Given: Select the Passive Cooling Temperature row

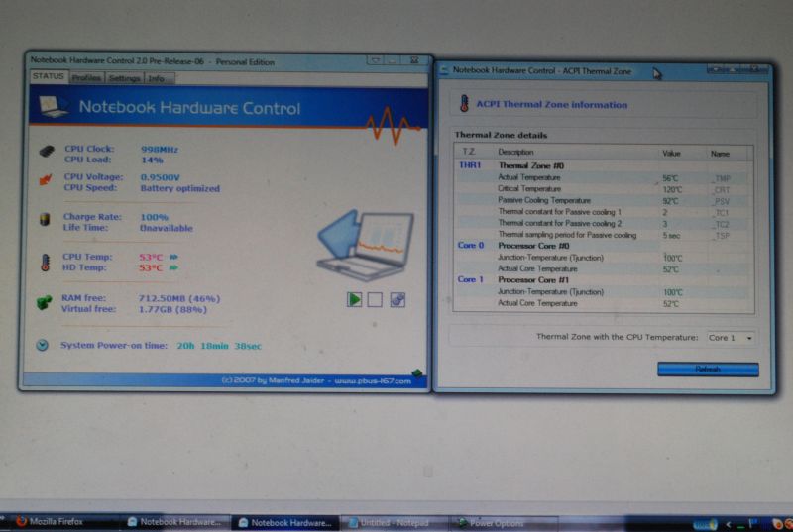Looking at the screenshot, I should click(x=604, y=200).
